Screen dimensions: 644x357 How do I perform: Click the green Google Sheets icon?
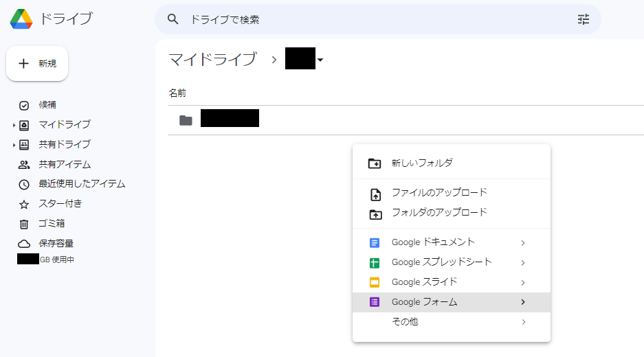point(375,263)
